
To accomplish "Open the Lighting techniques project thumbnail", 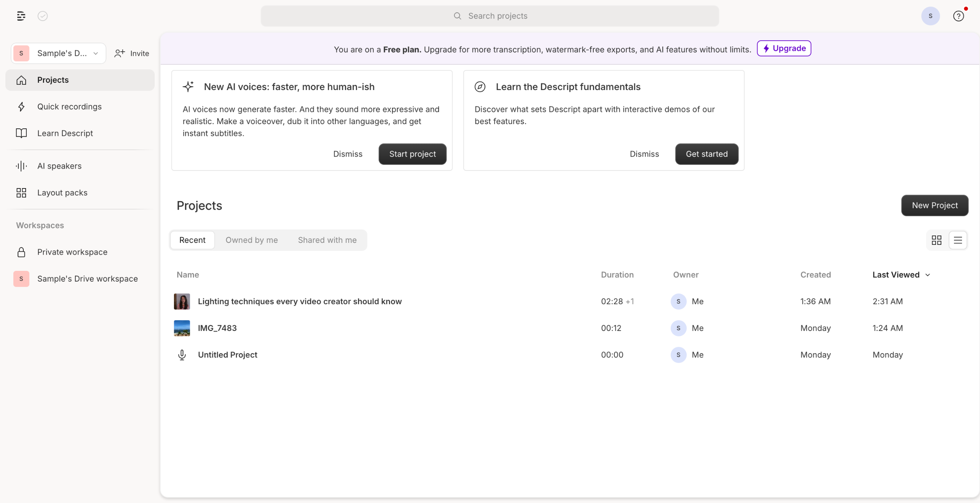I will (182, 301).
